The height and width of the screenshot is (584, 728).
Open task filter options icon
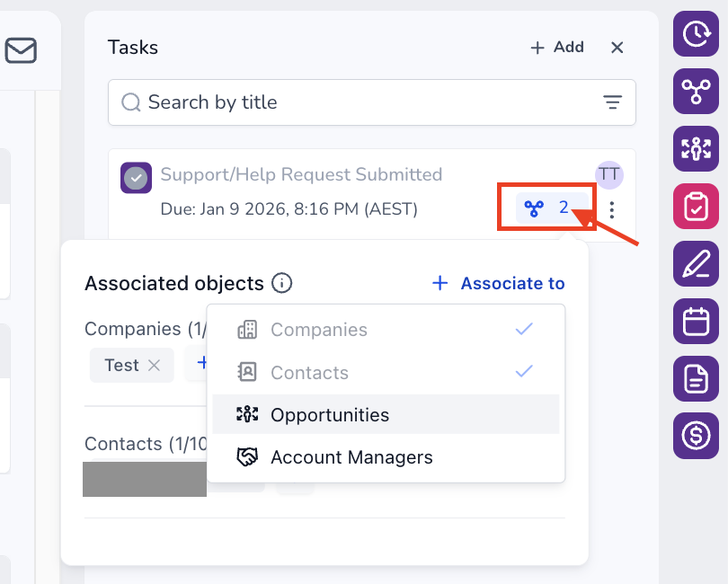[x=612, y=102]
